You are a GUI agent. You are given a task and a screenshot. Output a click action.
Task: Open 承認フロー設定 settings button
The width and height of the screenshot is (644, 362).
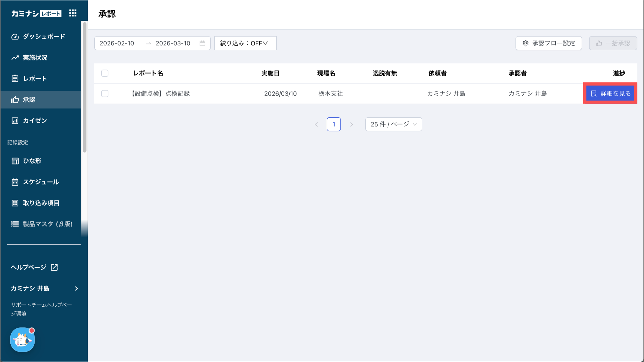click(x=548, y=43)
